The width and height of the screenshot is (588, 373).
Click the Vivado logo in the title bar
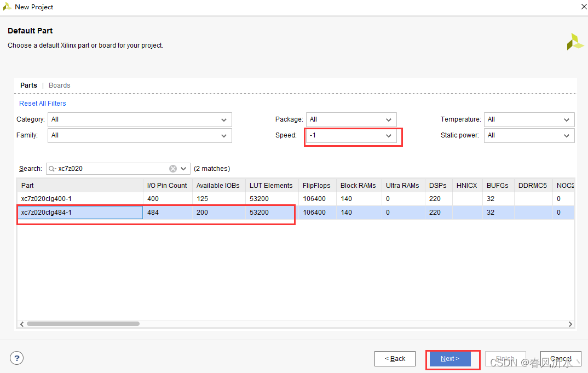click(7, 7)
